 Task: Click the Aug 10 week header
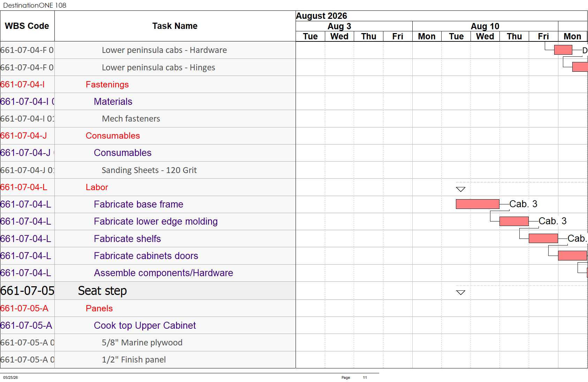(x=485, y=26)
